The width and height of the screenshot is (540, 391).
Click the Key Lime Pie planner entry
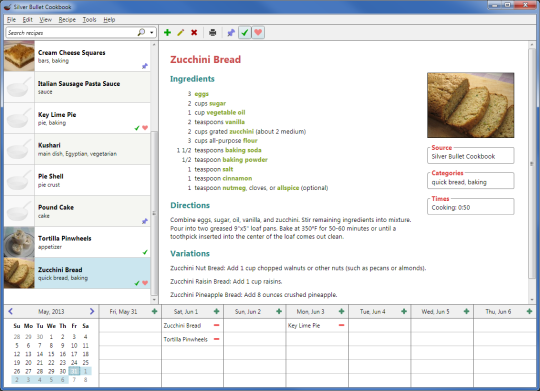click(304, 326)
